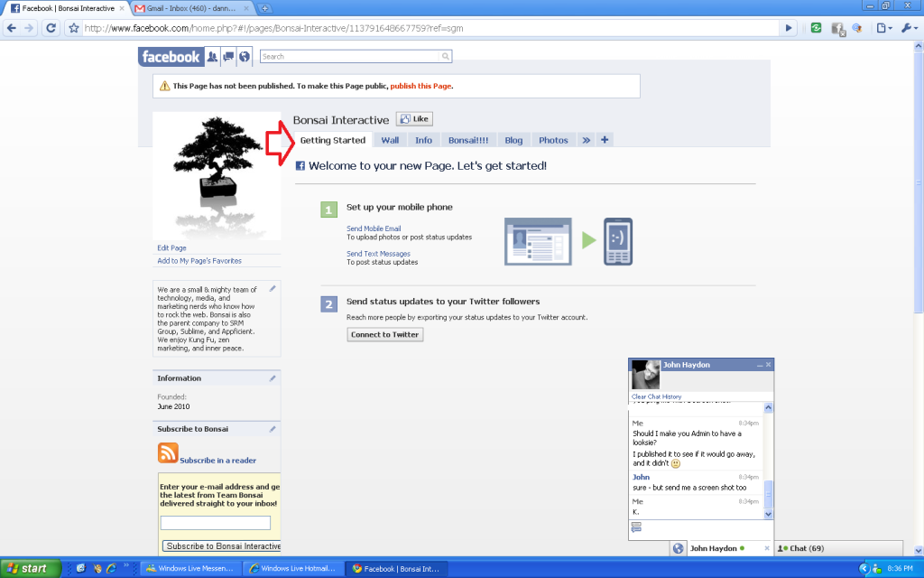Switch to the Wall tab
The image size is (924, 578).
coord(389,140)
